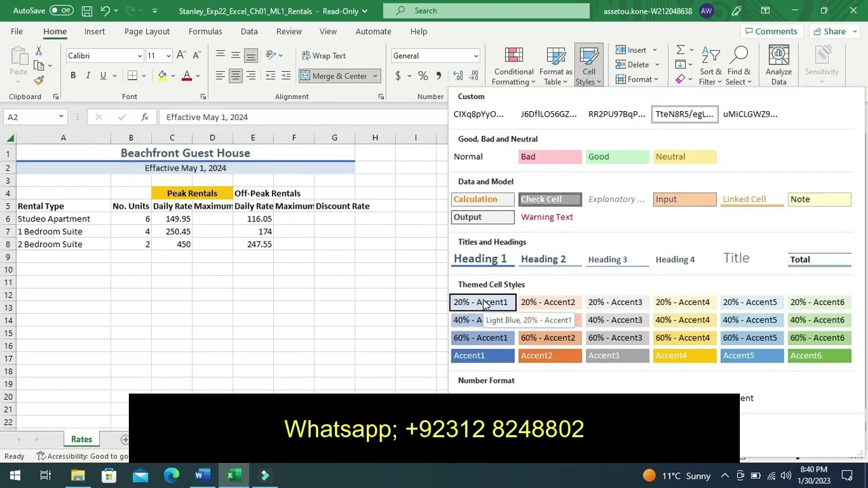Screen dimensions: 868x488
Task: Click the Fill Color bucket icon
Action: [x=162, y=76]
